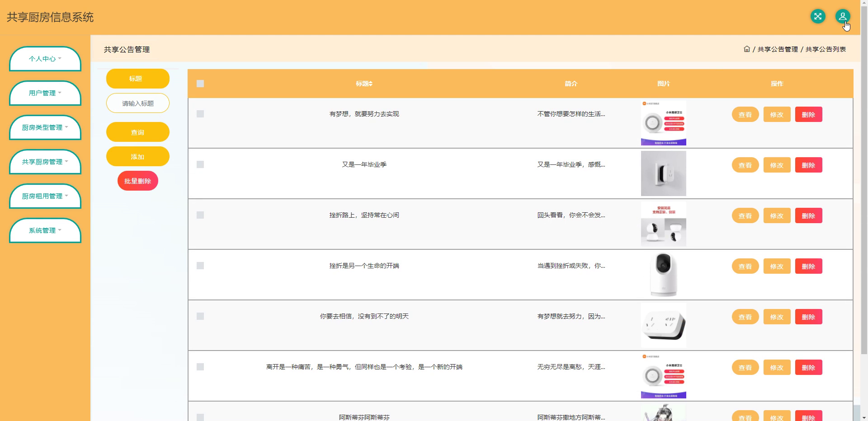868x421 pixels.
Task: Click the 添加 add button
Action: (138, 157)
